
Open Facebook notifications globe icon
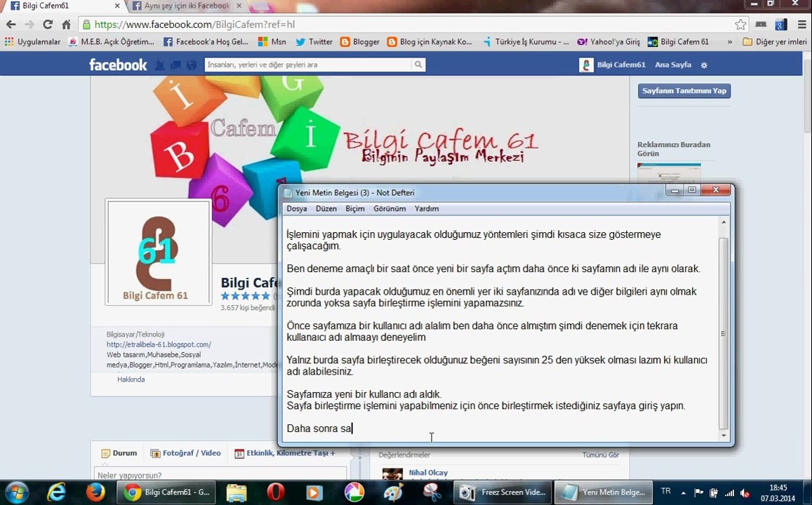[192, 65]
